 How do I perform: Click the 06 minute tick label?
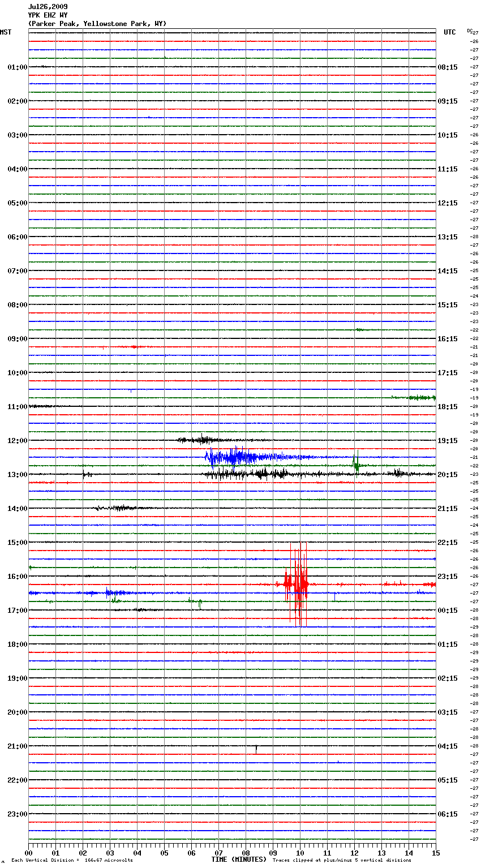pyautogui.click(x=191, y=853)
